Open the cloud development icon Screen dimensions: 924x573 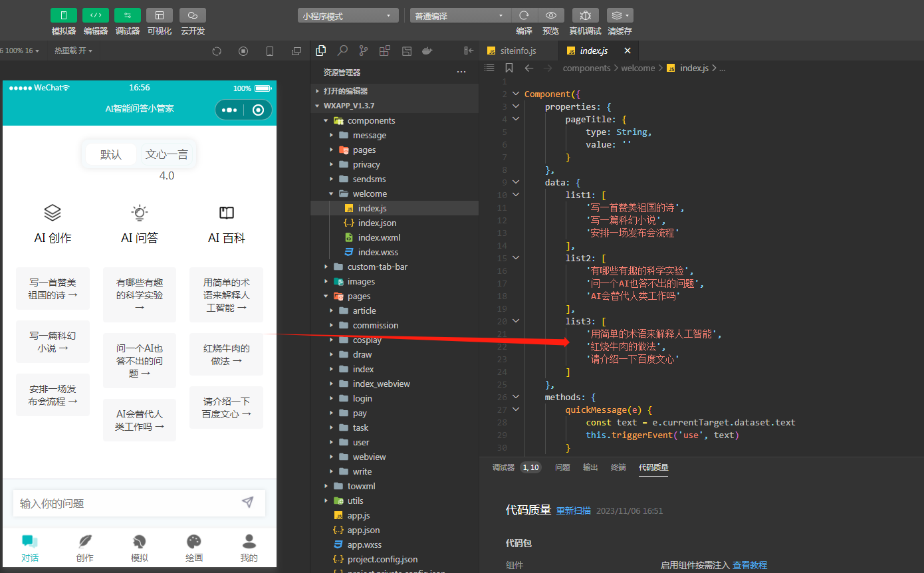point(193,15)
